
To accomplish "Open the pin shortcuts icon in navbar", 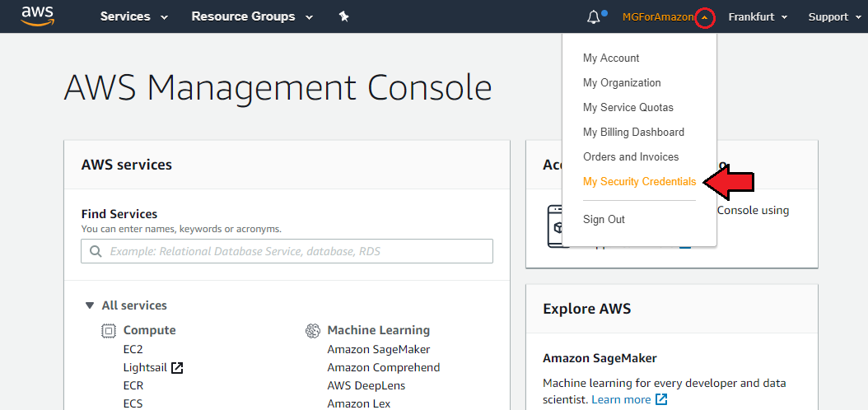I will (343, 16).
